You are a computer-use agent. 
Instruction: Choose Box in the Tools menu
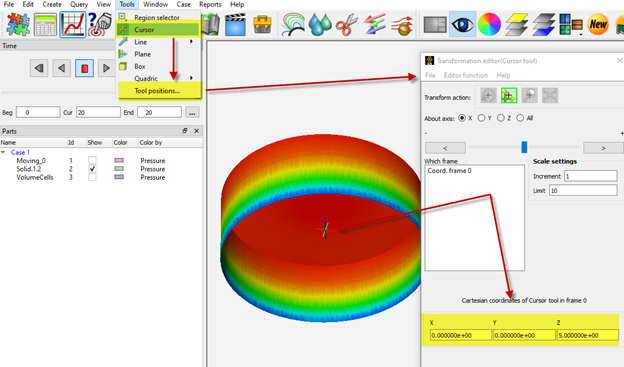pyautogui.click(x=158, y=66)
